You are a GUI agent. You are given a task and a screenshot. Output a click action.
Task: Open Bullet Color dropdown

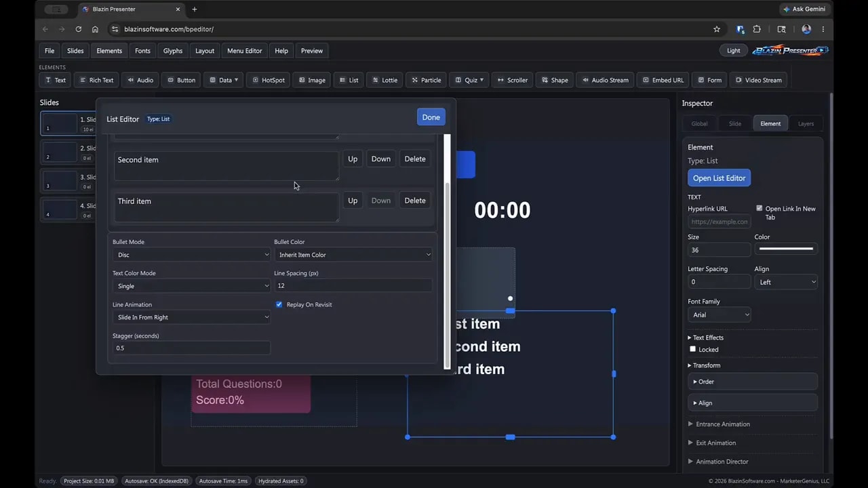point(353,255)
